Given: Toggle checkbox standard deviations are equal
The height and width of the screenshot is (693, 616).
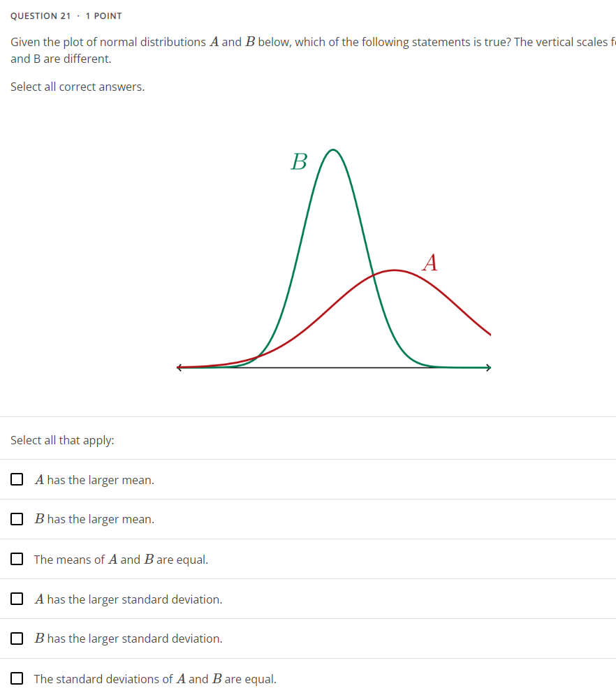Looking at the screenshot, I should (x=17, y=678).
